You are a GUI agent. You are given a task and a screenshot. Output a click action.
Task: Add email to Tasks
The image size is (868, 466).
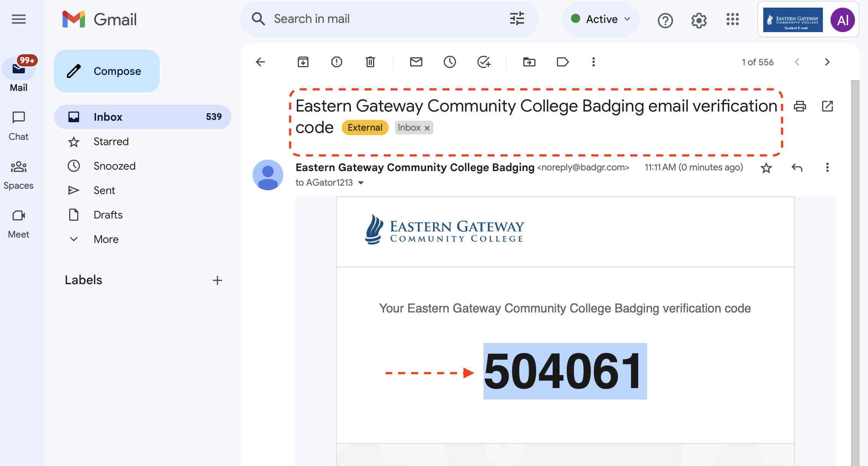pyautogui.click(x=483, y=62)
